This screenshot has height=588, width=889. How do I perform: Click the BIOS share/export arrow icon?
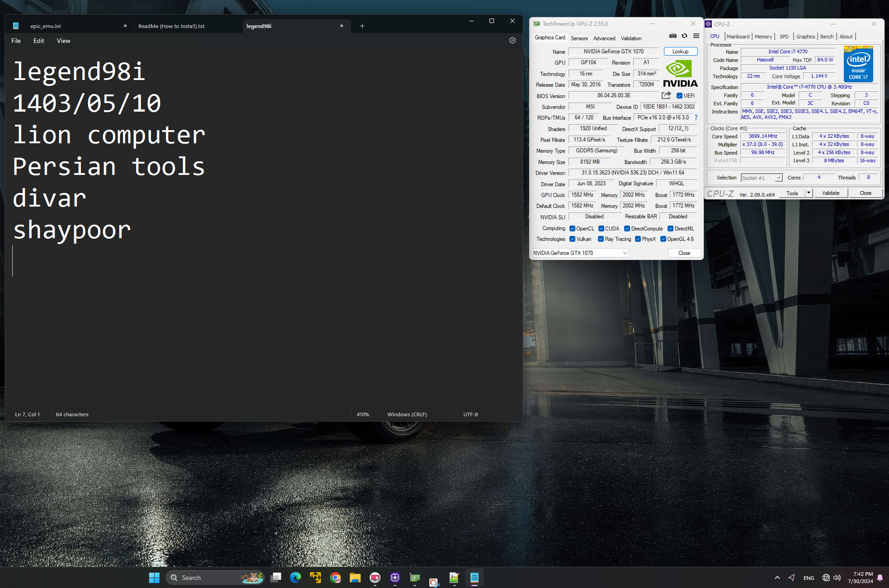666,95
